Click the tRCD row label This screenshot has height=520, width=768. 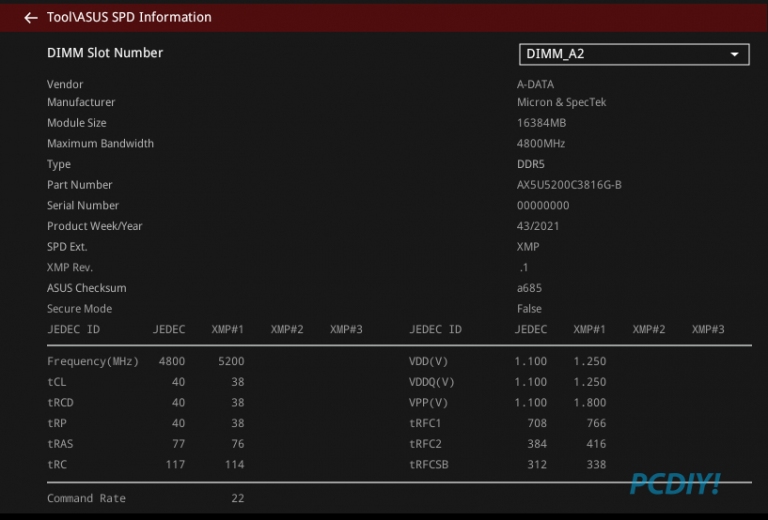point(60,402)
